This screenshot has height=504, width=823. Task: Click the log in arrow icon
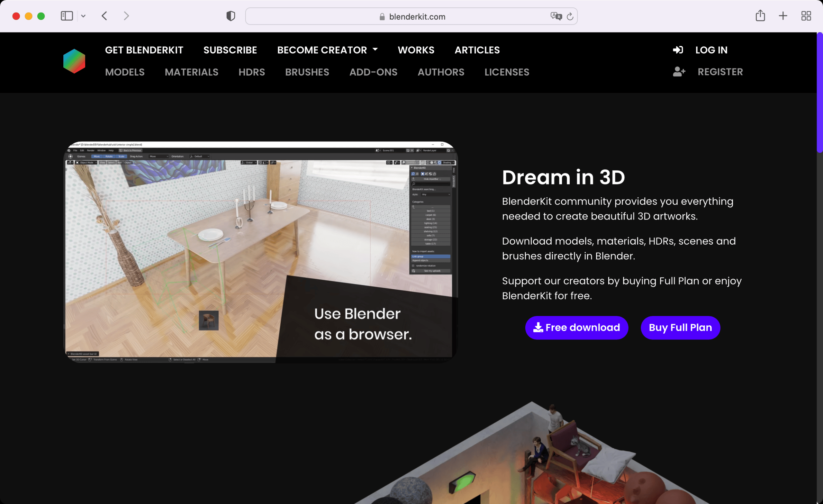tap(678, 50)
